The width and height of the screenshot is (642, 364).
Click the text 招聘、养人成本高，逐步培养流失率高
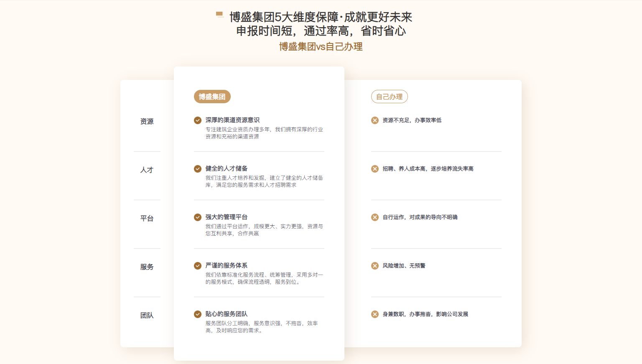click(428, 169)
